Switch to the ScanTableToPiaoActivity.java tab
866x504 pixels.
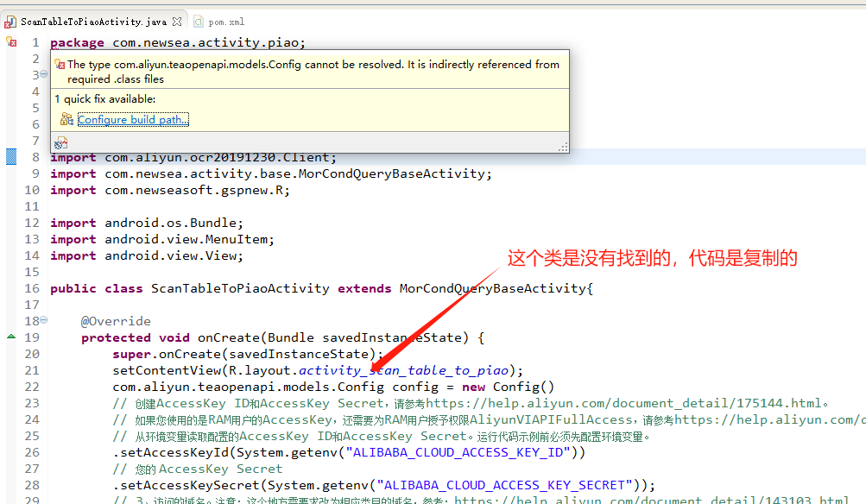tap(93, 22)
